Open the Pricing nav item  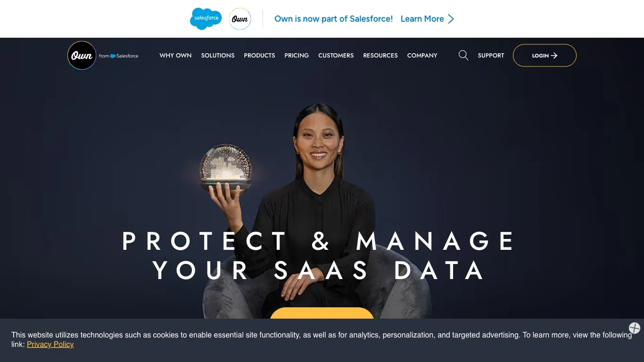click(297, 56)
